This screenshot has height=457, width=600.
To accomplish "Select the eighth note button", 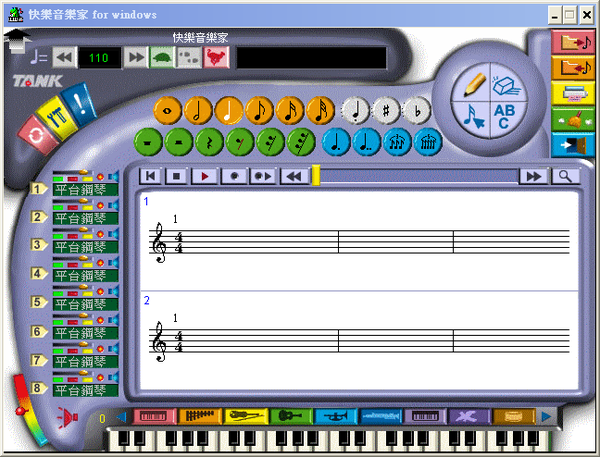I will tap(259, 111).
